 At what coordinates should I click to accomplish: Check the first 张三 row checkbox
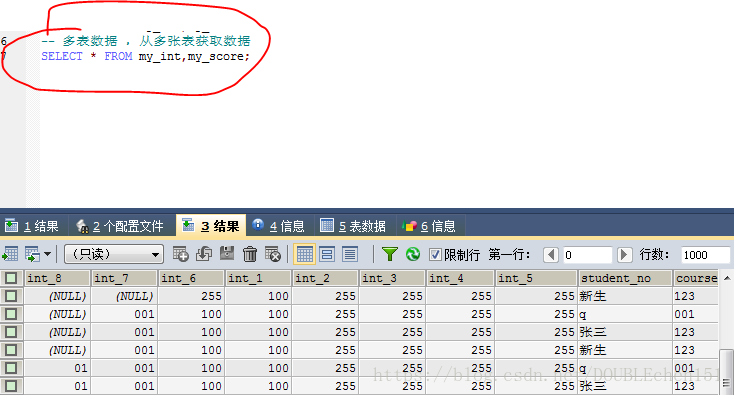(11, 332)
